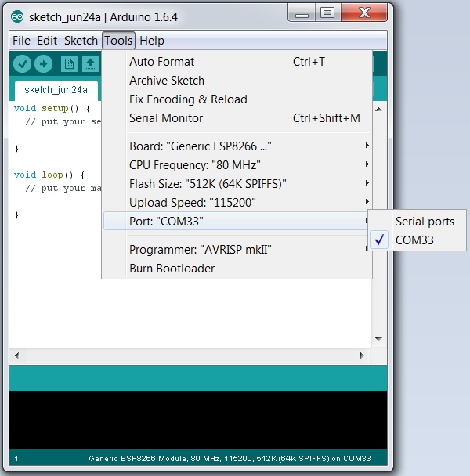Expand the Flash Size 512K submenu

(237, 184)
